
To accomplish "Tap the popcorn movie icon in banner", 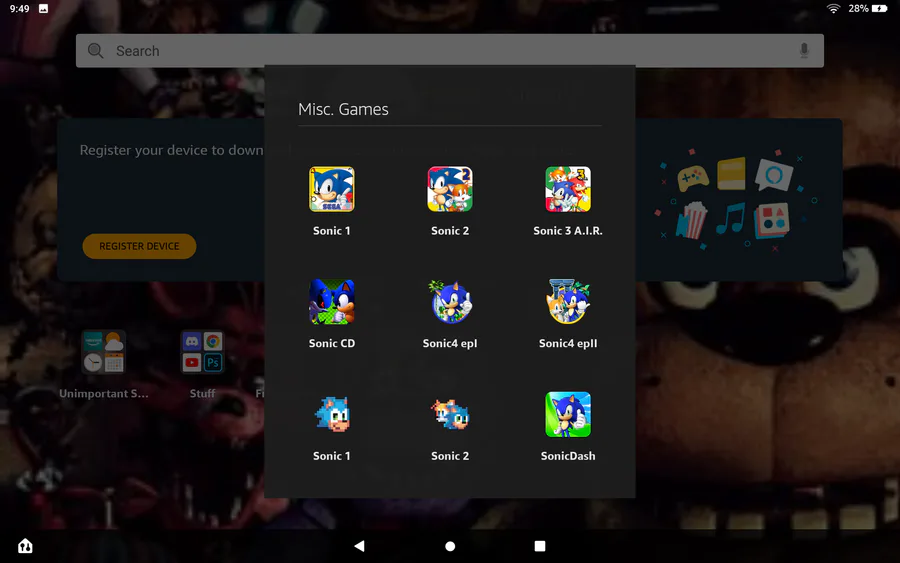I will point(692,220).
